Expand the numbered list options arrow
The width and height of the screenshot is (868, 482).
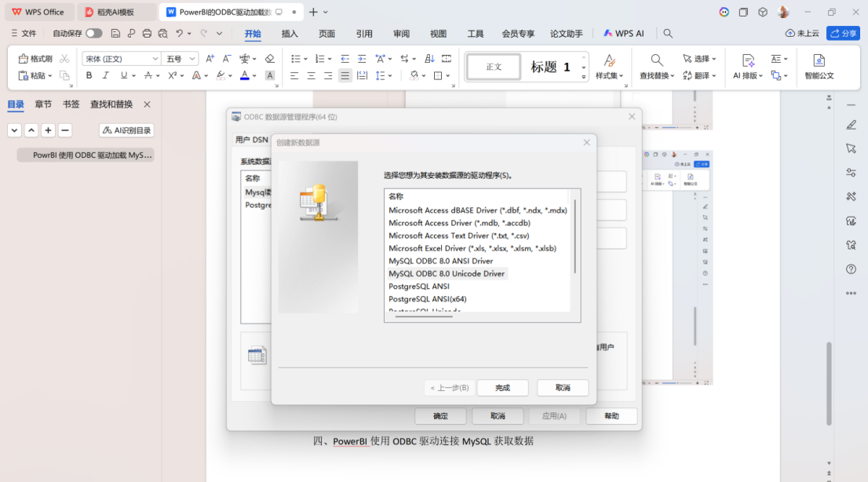point(330,60)
